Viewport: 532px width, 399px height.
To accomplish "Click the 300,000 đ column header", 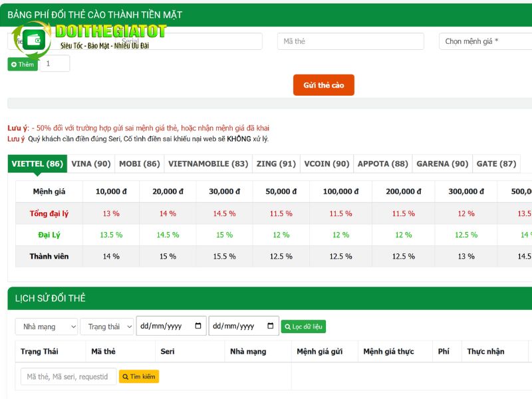I will point(466,192).
